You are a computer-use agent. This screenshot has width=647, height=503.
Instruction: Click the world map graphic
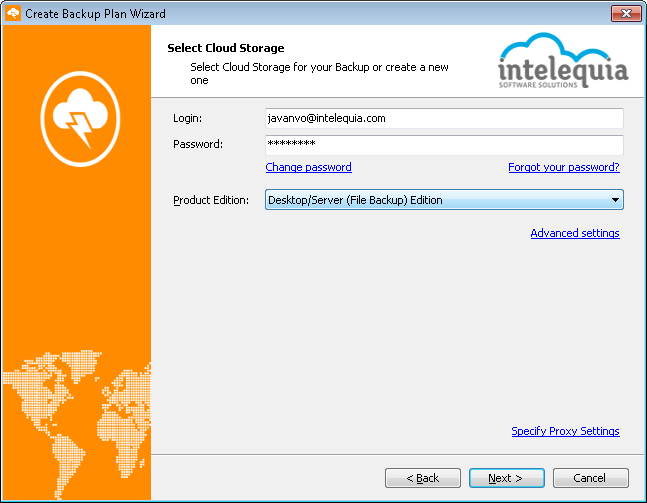coord(77,425)
